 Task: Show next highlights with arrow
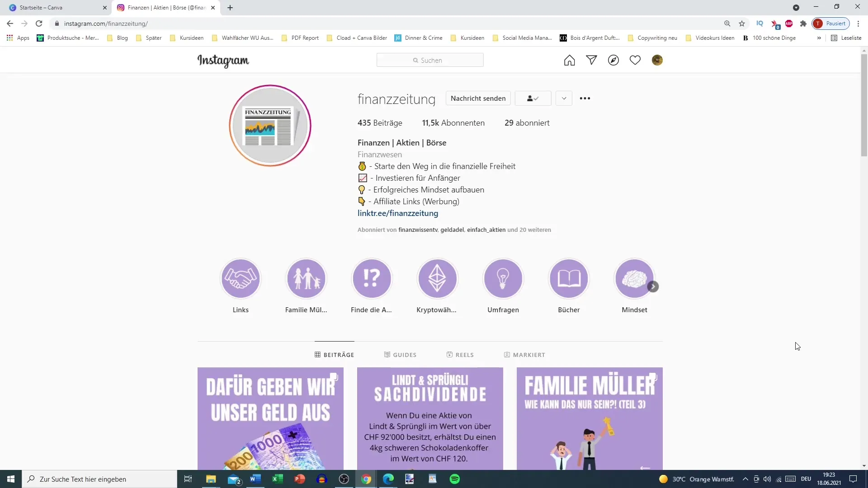653,286
